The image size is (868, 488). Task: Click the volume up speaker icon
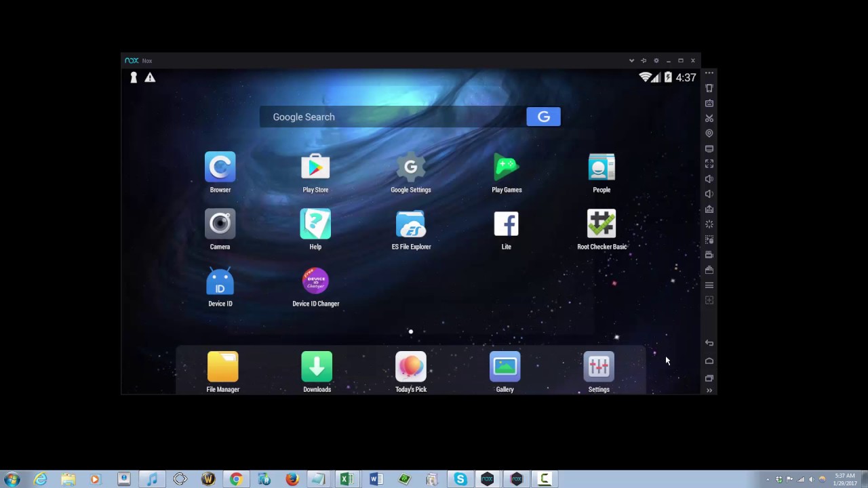[x=709, y=179]
